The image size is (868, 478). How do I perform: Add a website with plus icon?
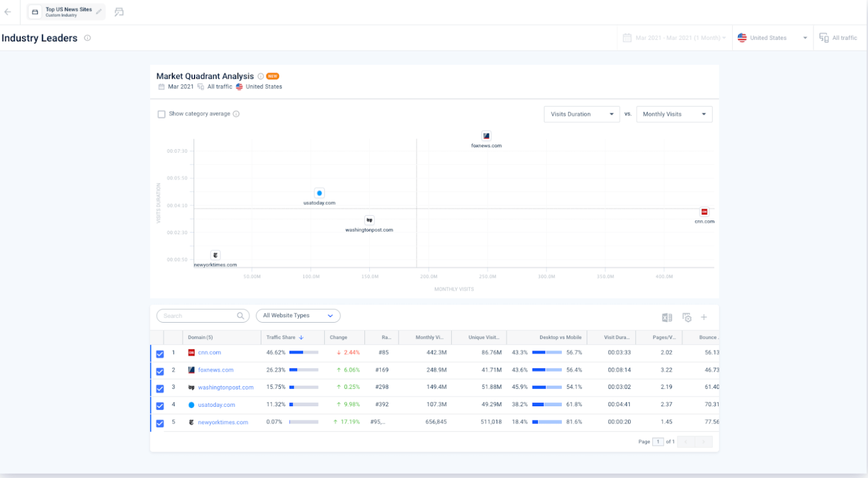coord(704,317)
